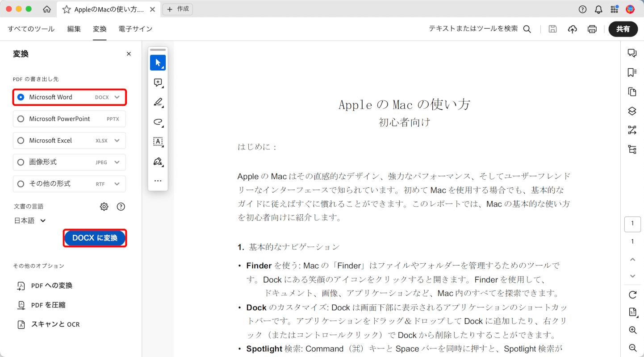Select the freehand draw loop tool
This screenshot has height=357, width=644.
click(x=158, y=122)
